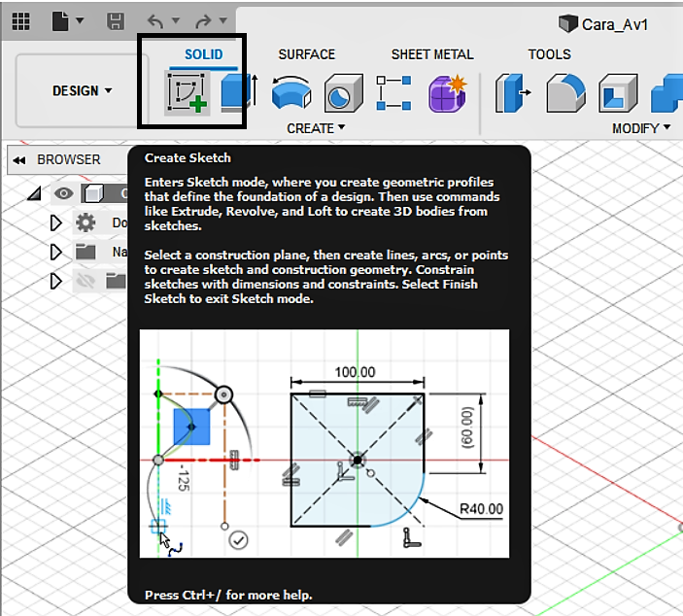Collapse the BROWSER panel with double arrows
Image resolution: width=683 pixels, height=616 pixels.
19,160
